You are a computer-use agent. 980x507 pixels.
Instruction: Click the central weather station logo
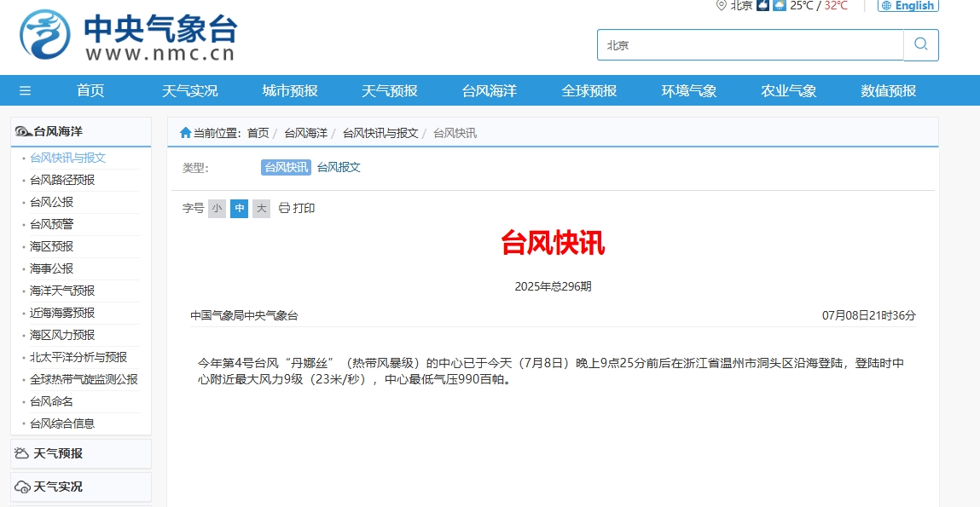[45, 35]
